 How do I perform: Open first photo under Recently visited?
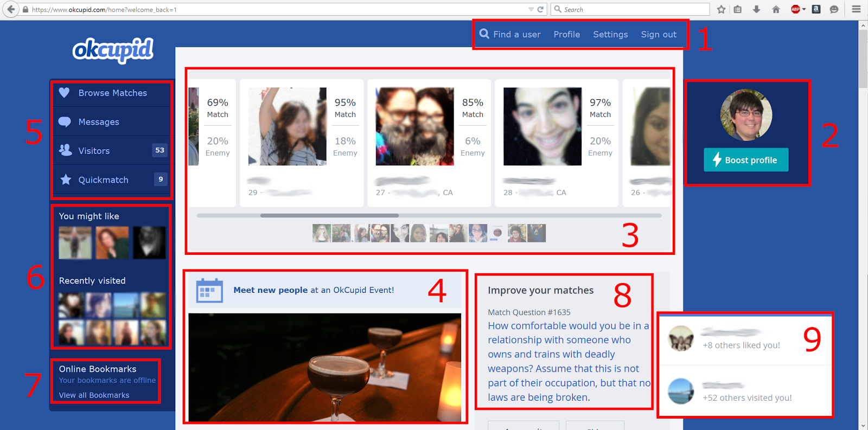71,305
